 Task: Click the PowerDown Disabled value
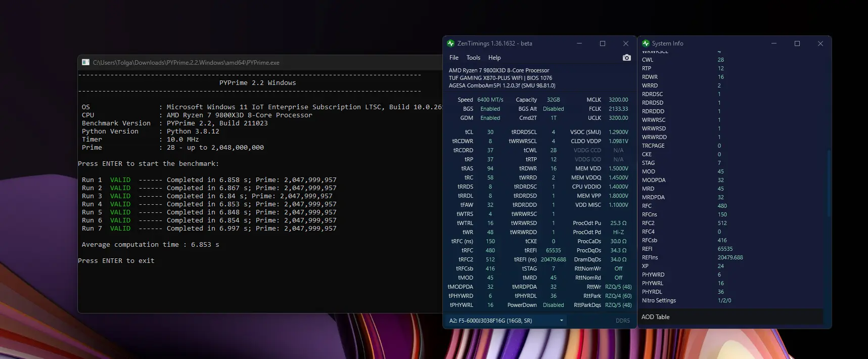pyautogui.click(x=554, y=305)
